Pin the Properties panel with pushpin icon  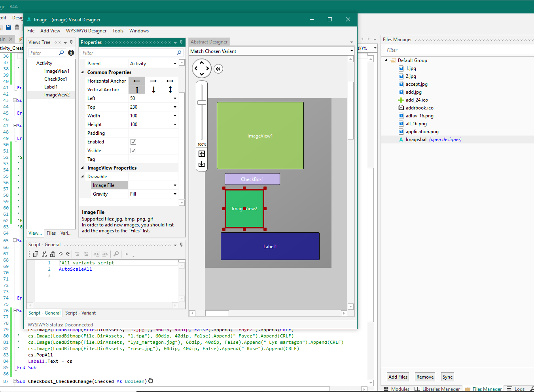coord(182,42)
